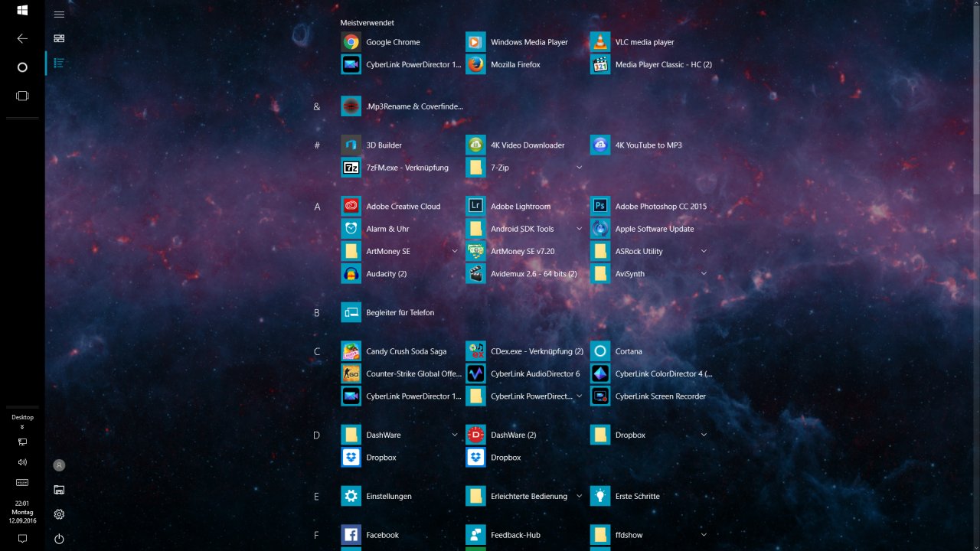
Task: Open DashWare (2) app
Action: [525, 435]
